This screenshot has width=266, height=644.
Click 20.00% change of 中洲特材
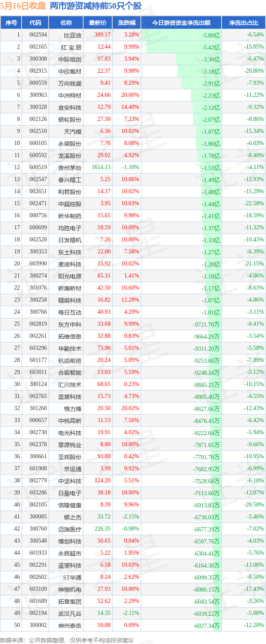point(129,95)
